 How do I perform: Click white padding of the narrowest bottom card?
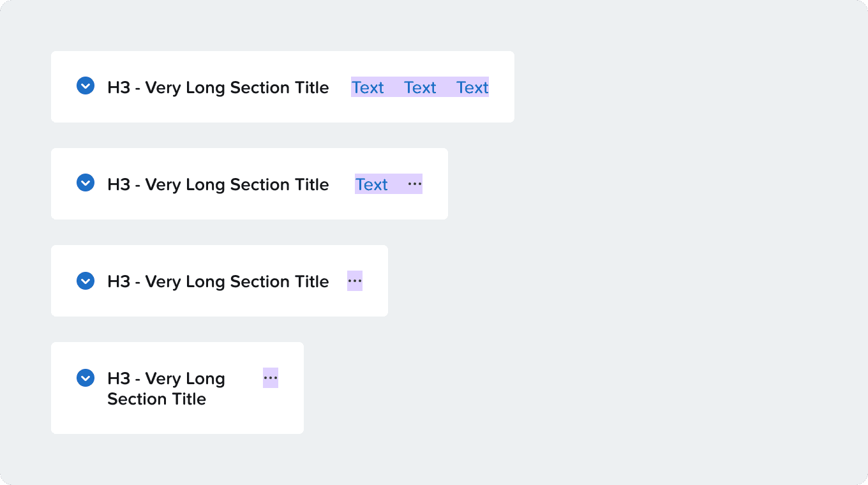pyautogui.click(x=177, y=421)
